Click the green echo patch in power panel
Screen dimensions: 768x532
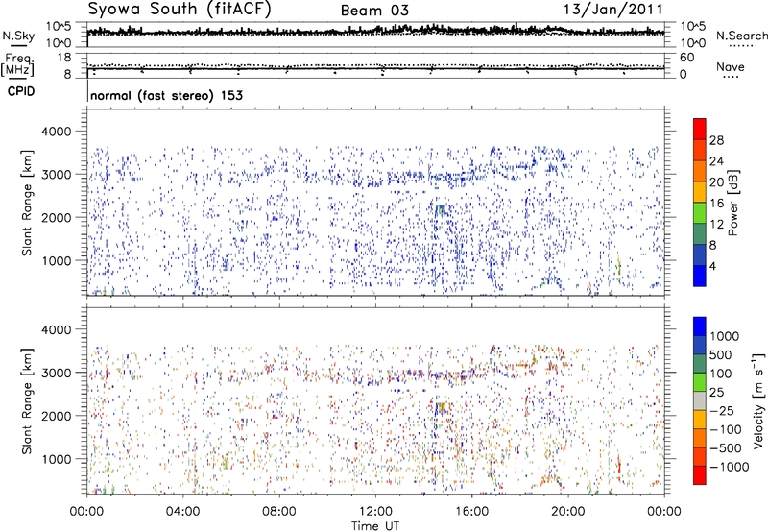pyautogui.click(x=442, y=210)
